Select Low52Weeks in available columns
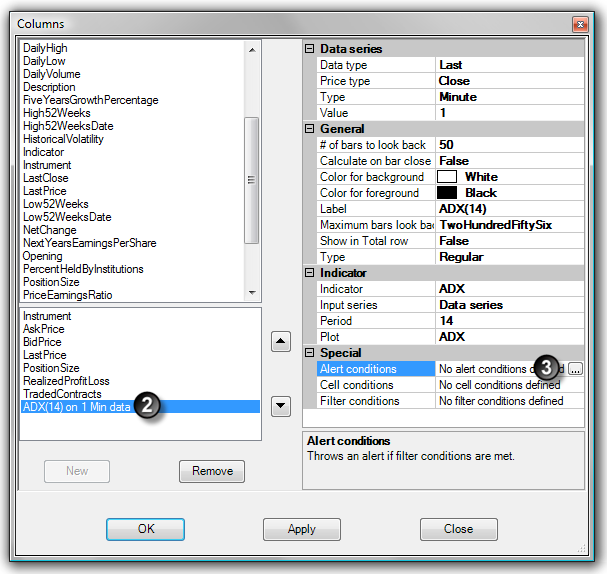 (x=56, y=204)
